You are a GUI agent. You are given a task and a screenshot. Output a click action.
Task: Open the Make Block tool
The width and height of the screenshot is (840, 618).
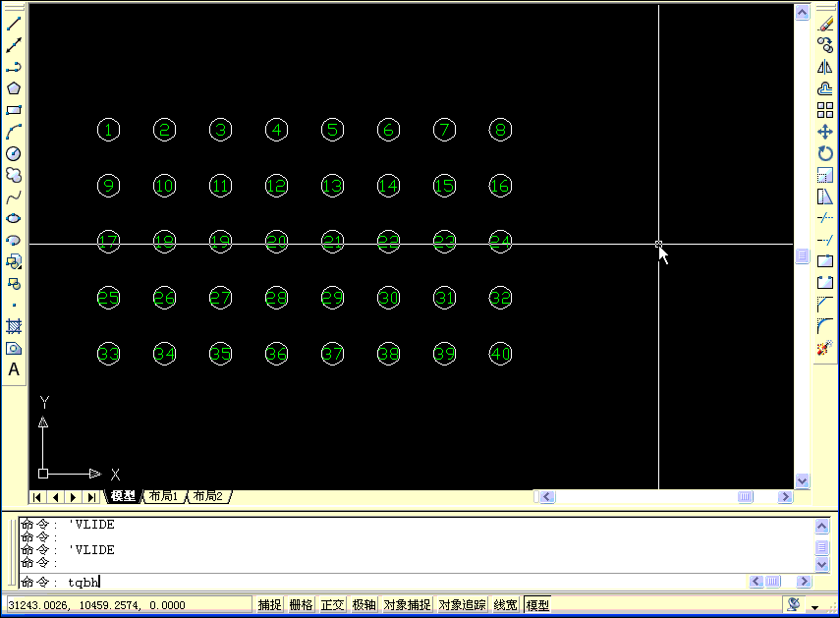pyautogui.click(x=14, y=283)
